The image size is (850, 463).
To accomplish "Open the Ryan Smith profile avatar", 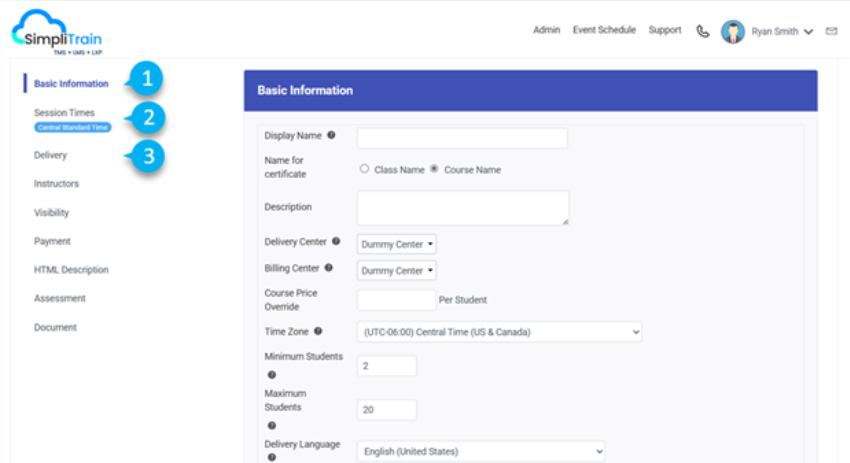I will tap(732, 31).
